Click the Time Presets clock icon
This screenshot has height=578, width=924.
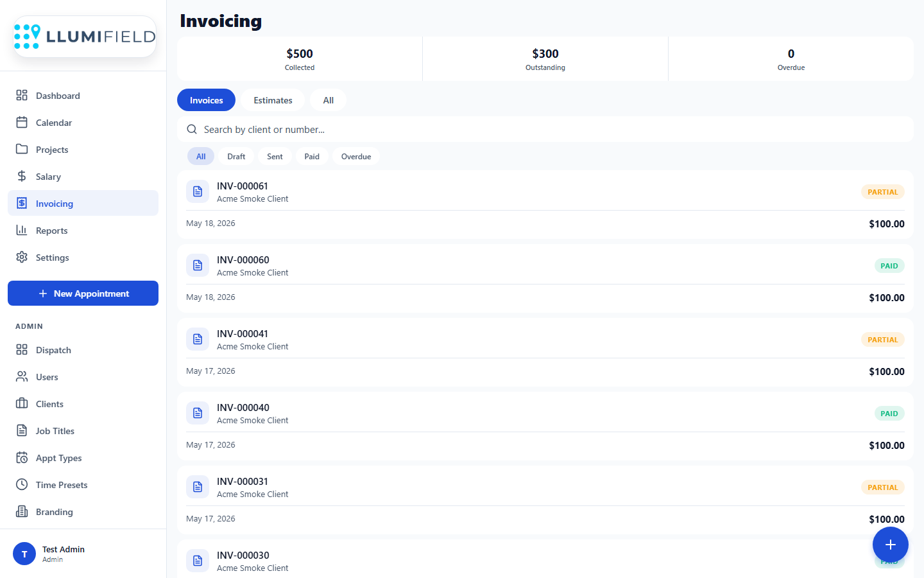point(22,484)
